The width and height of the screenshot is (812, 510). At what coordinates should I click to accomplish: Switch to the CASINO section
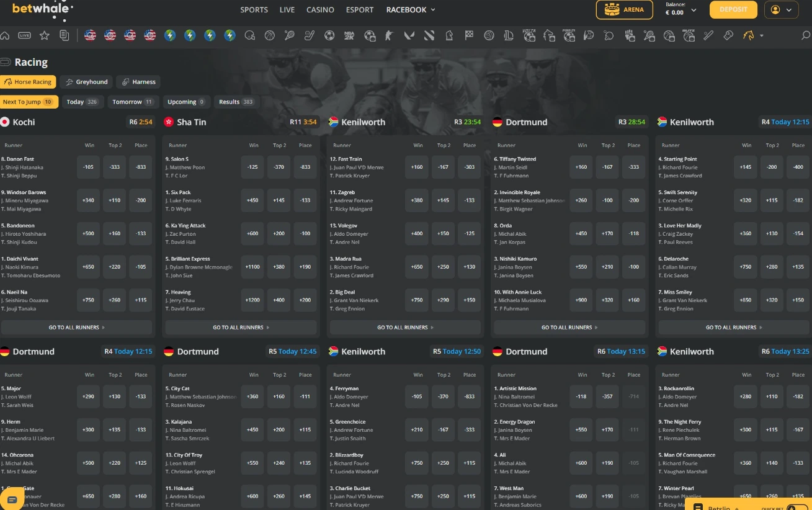tap(320, 10)
